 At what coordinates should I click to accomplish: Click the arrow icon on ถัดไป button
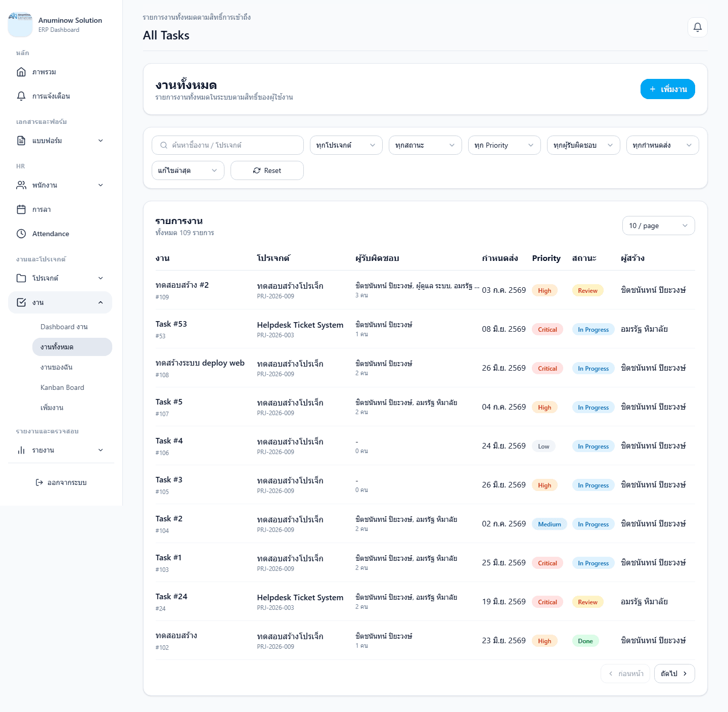685,674
